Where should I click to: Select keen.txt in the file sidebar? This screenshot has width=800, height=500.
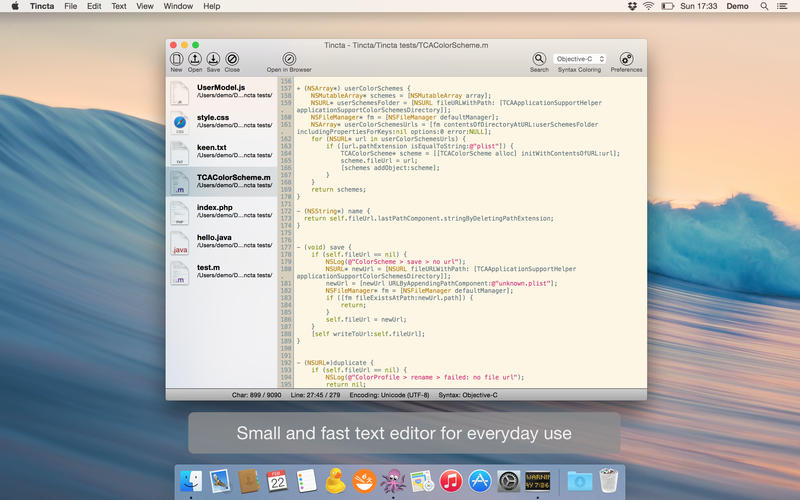pyautogui.click(x=221, y=152)
